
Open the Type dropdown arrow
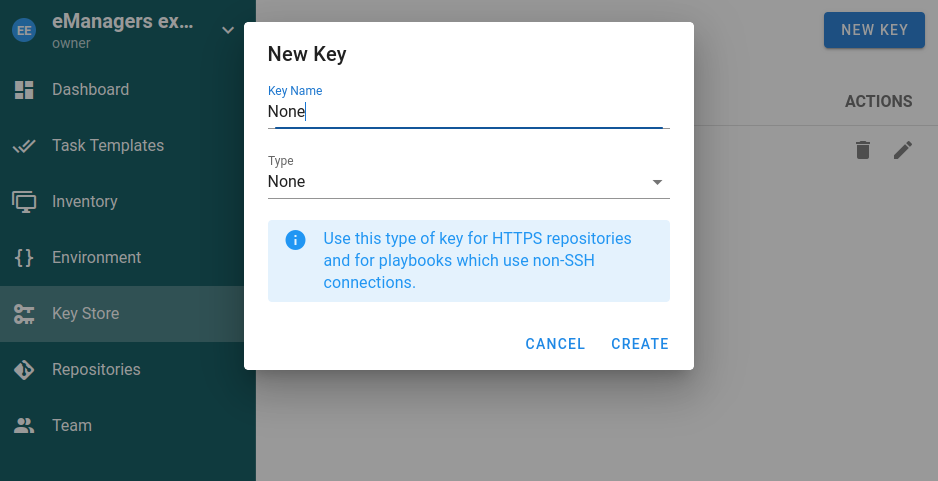657,182
